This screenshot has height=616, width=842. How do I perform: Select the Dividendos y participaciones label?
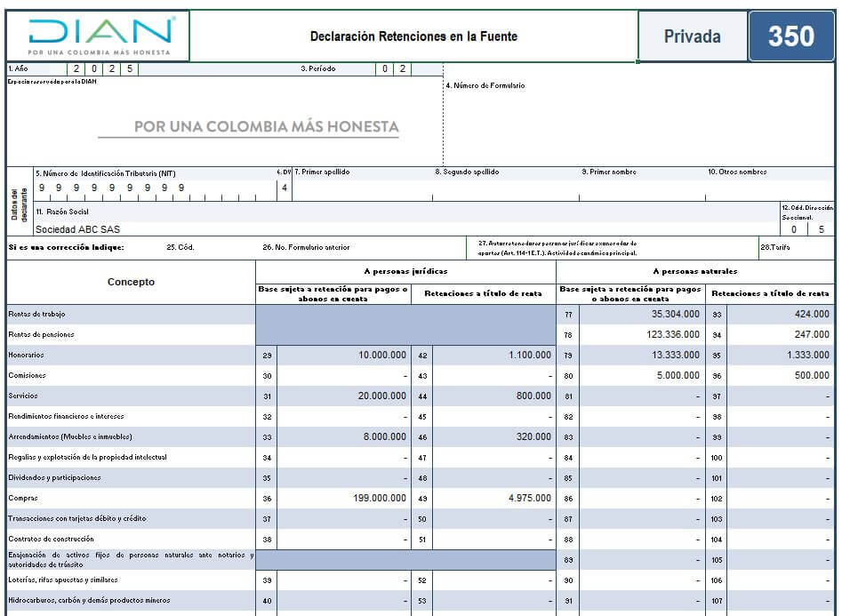coord(54,477)
